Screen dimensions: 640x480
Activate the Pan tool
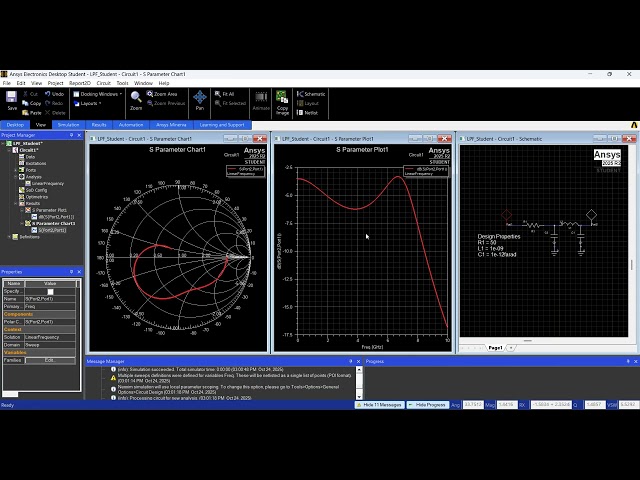[x=200, y=101]
